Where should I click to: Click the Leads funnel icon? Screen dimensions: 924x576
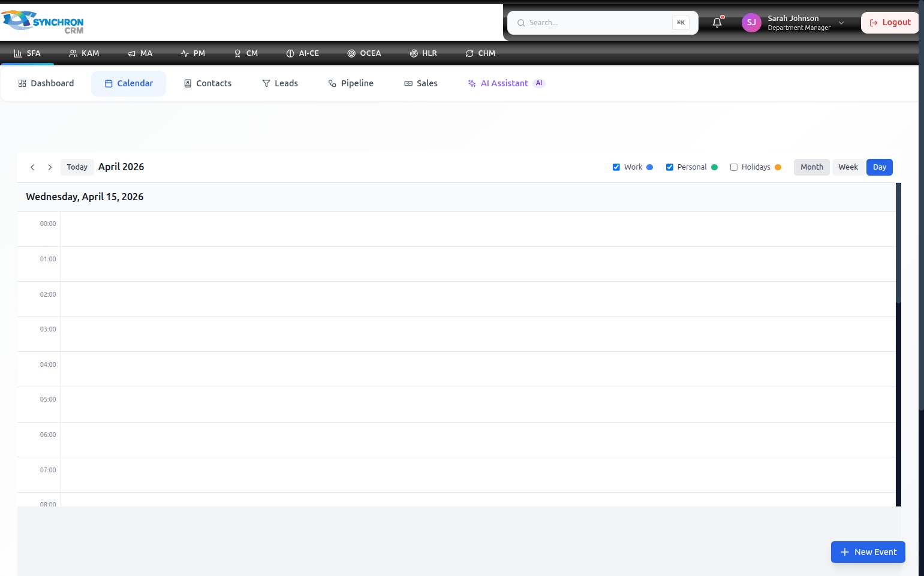coord(266,83)
